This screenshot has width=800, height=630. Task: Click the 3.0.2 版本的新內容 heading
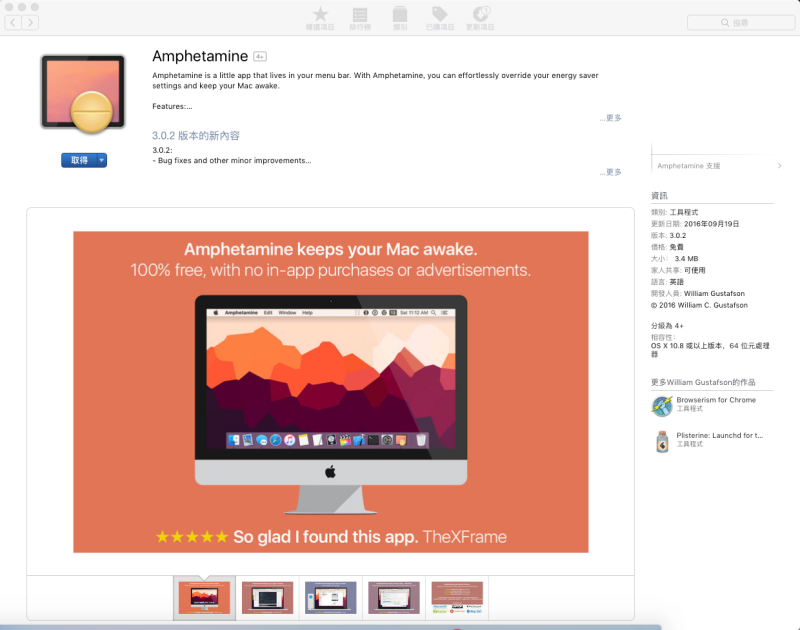[196, 136]
